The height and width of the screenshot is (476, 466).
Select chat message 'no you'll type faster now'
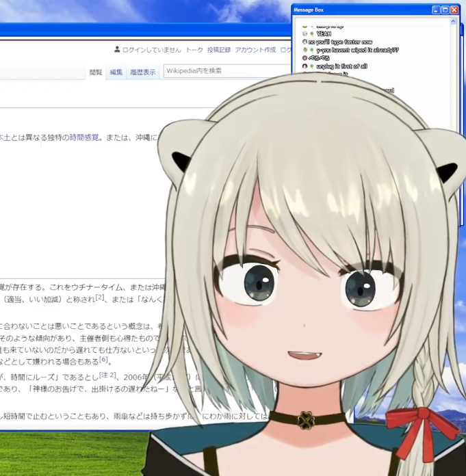340,42
